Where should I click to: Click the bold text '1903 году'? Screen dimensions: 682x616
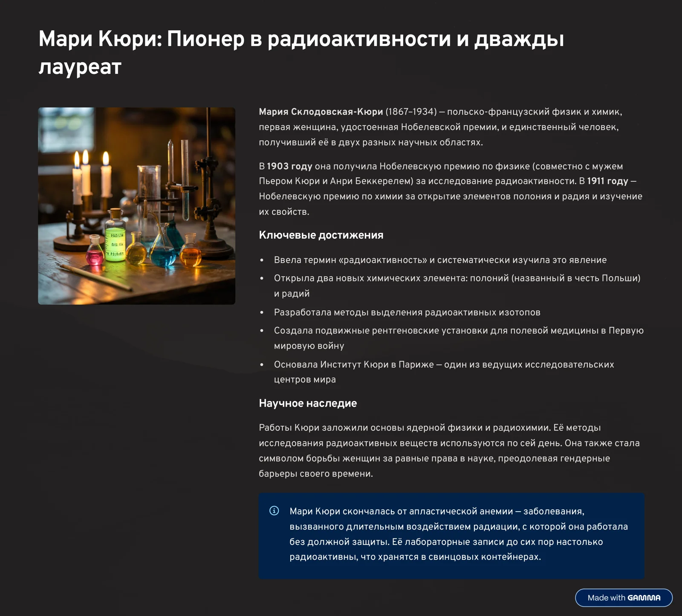pos(289,166)
